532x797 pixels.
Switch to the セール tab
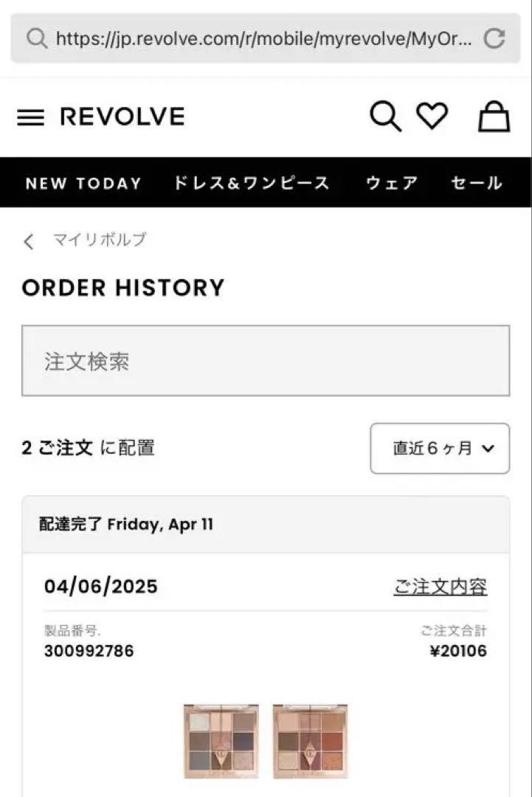pos(477,182)
